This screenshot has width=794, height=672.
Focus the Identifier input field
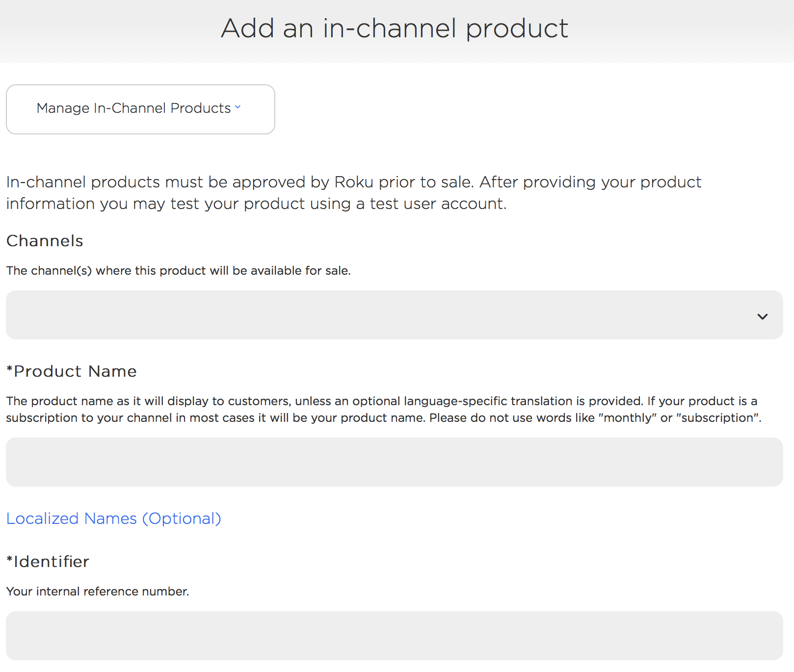[395, 636]
